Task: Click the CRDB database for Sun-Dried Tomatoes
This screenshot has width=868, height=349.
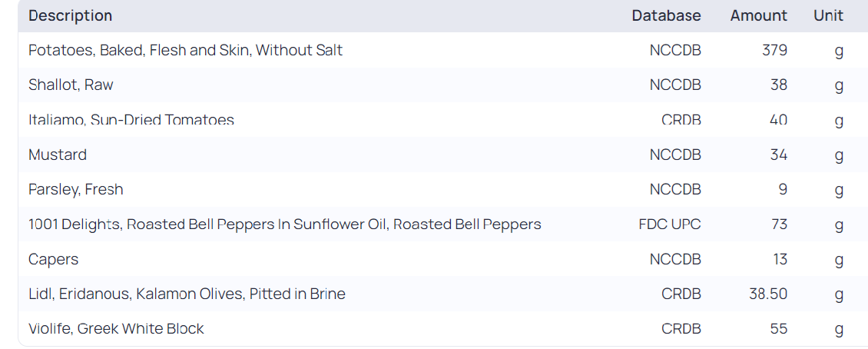Action: [681, 120]
